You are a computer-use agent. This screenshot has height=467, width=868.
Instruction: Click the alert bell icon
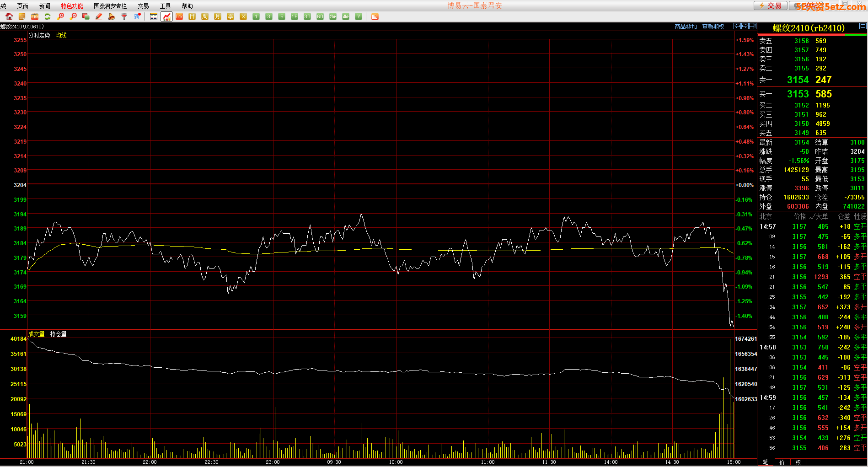coord(111,16)
